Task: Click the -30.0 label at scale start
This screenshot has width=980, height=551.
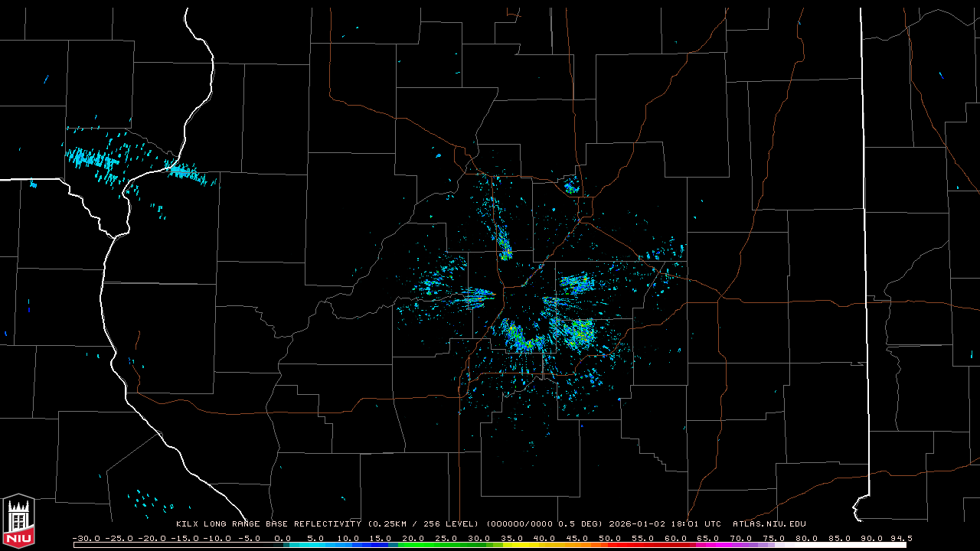Action: coord(86,538)
